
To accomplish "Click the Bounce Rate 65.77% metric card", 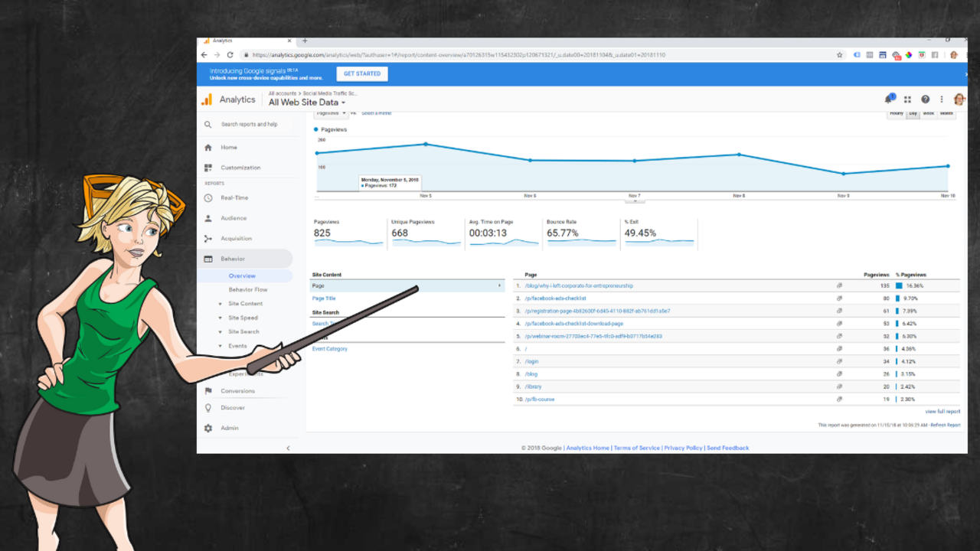I will click(581, 233).
